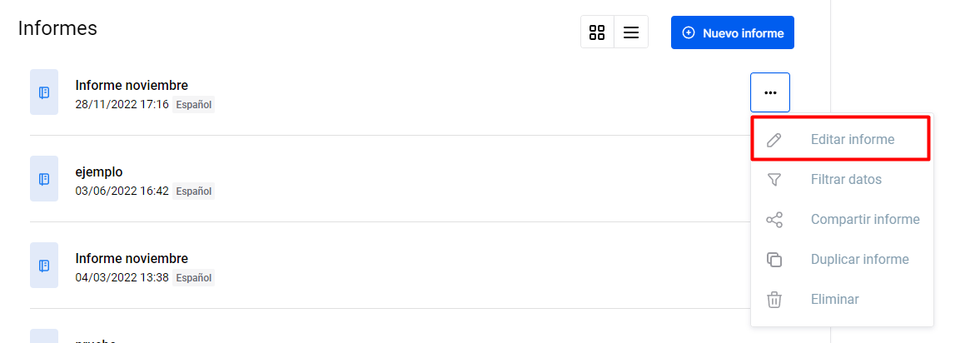This screenshot has width=980, height=343.
Task: Select Filtrar datos from the menu
Action: 841,180
